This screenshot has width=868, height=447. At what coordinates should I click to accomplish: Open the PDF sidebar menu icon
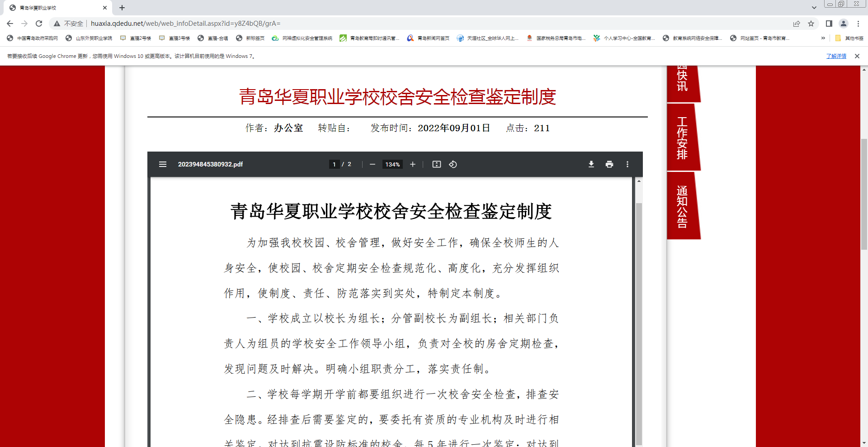(163, 164)
